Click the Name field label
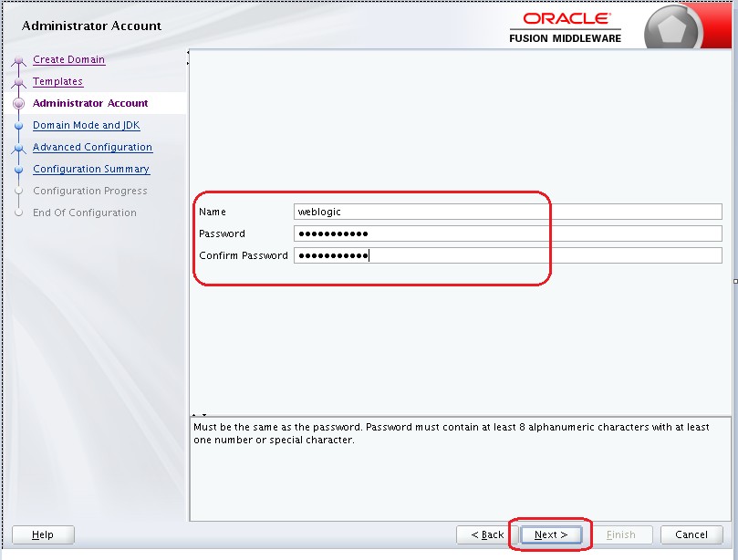The image size is (738, 560). [x=213, y=212]
